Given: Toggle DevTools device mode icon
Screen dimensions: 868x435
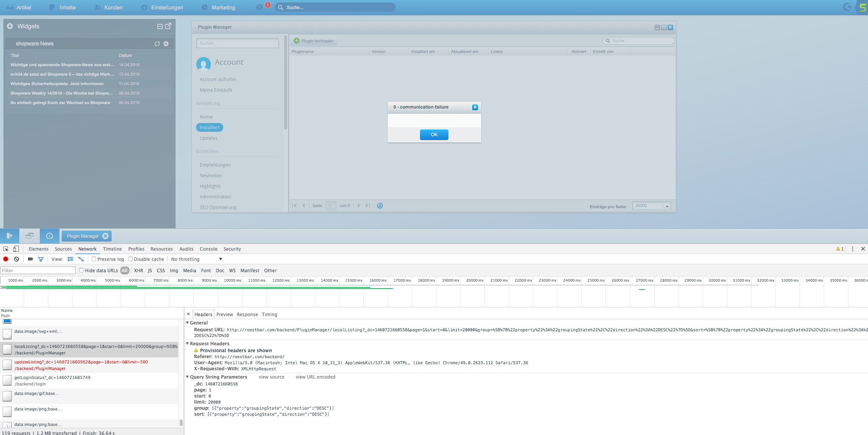Looking at the screenshot, I should pos(16,249).
